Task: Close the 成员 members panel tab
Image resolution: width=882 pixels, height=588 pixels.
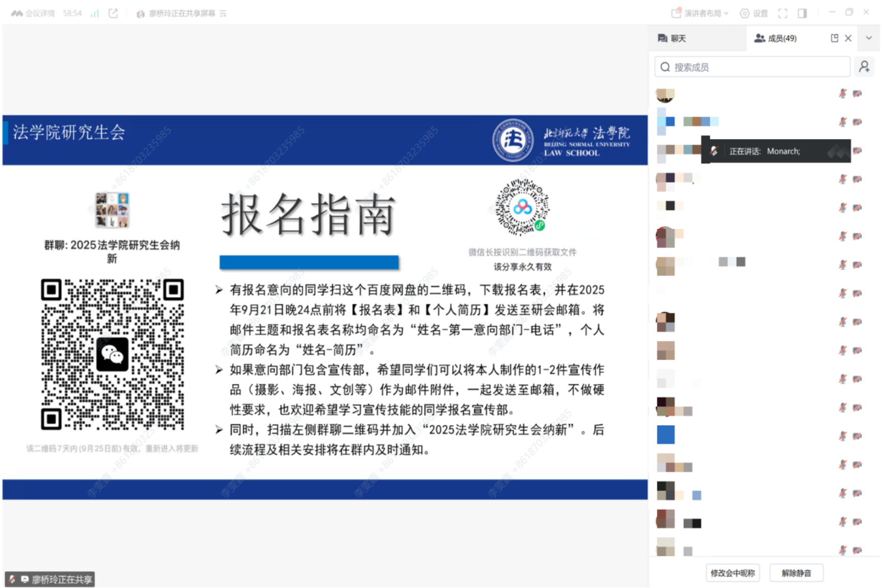Action: pos(848,38)
